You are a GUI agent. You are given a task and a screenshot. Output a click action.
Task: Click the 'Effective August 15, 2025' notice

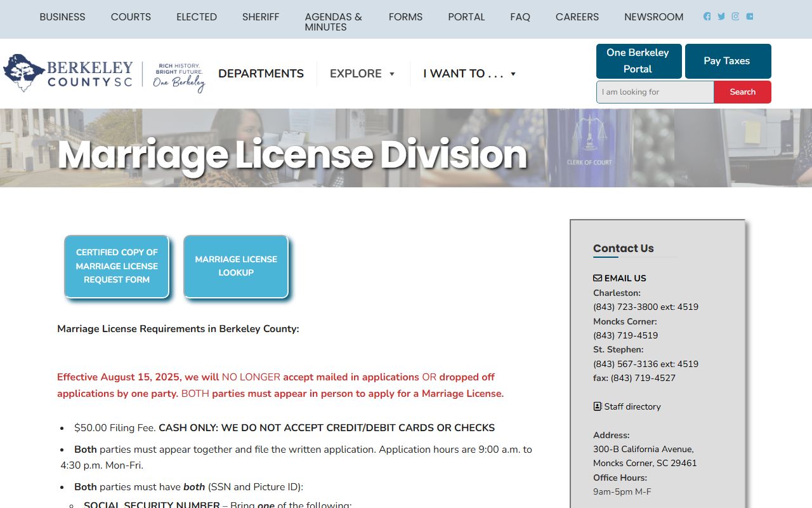280,385
